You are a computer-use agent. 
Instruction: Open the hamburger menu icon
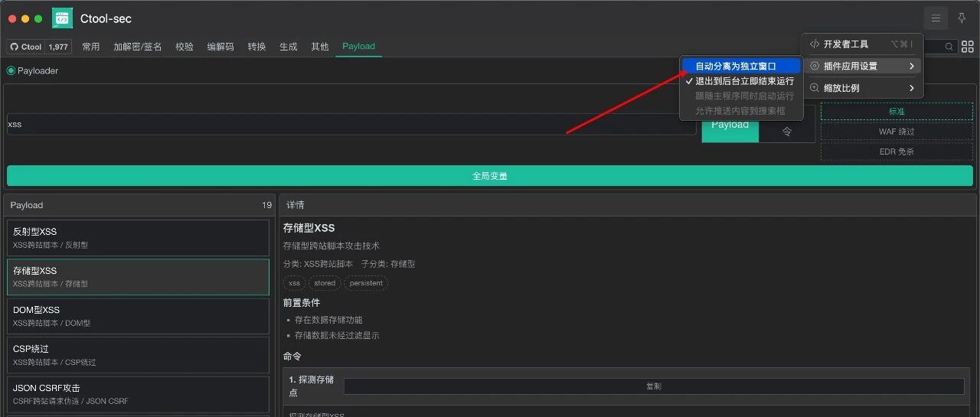click(936, 18)
